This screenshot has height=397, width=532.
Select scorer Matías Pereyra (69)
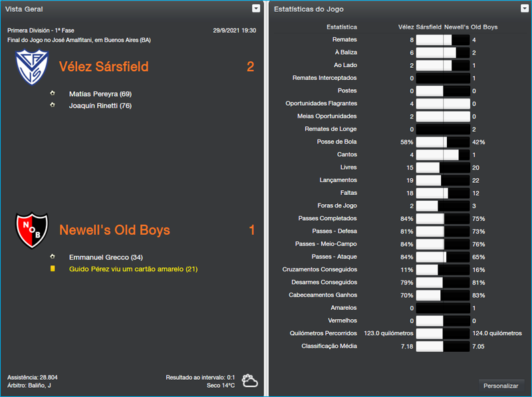pos(100,94)
